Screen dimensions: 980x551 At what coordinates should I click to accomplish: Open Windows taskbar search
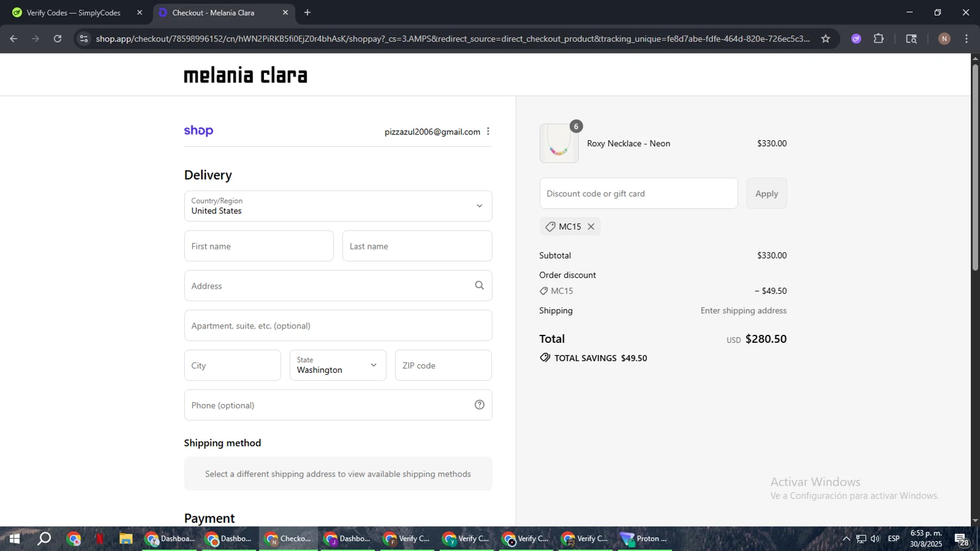point(44,539)
